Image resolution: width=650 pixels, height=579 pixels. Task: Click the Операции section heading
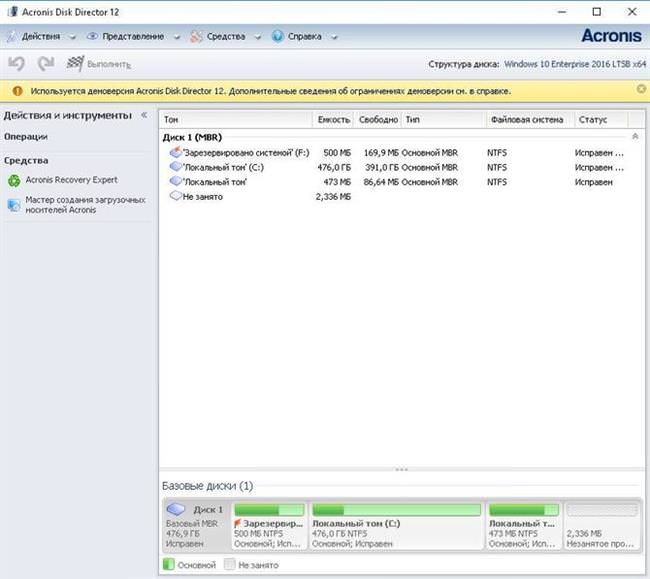(x=26, y=136)
